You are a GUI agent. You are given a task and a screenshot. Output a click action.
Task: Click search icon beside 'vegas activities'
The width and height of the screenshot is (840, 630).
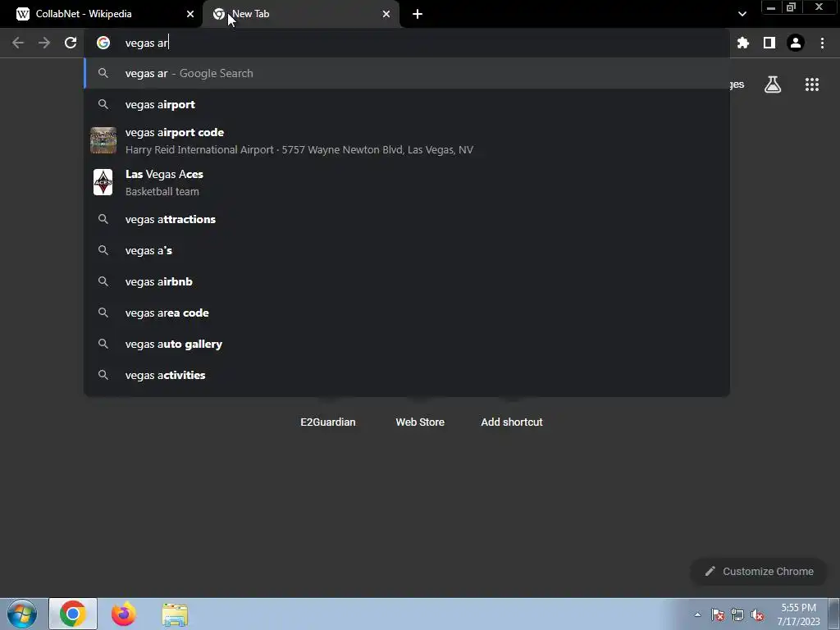(103, 375)
